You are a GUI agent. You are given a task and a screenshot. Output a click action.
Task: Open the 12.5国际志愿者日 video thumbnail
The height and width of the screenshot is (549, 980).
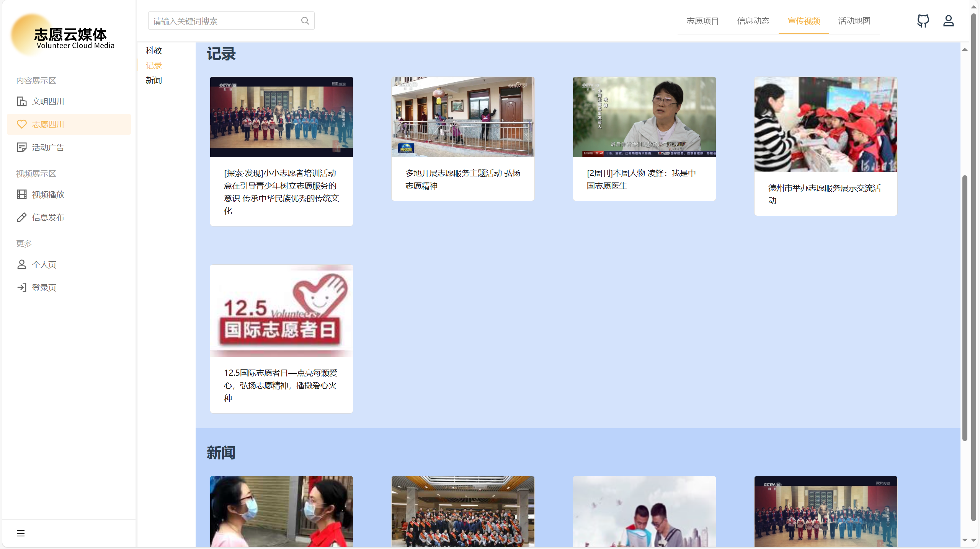point(281,311)
